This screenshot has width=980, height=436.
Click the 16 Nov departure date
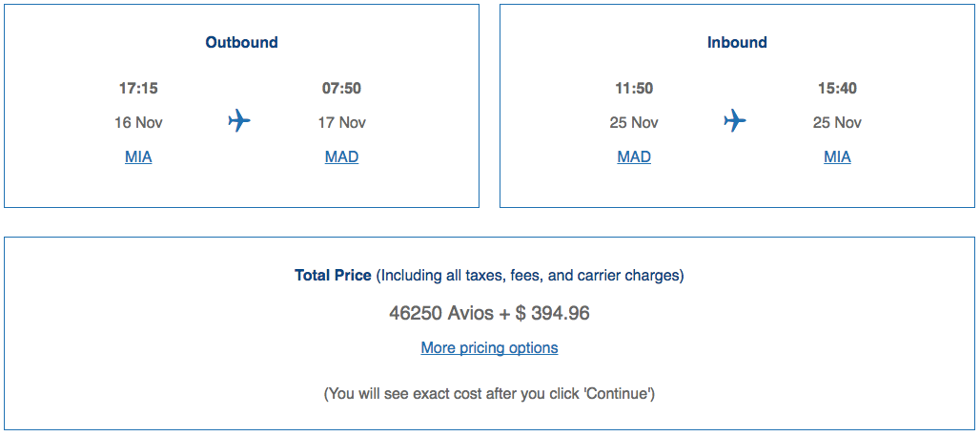[x=138, y=122]
